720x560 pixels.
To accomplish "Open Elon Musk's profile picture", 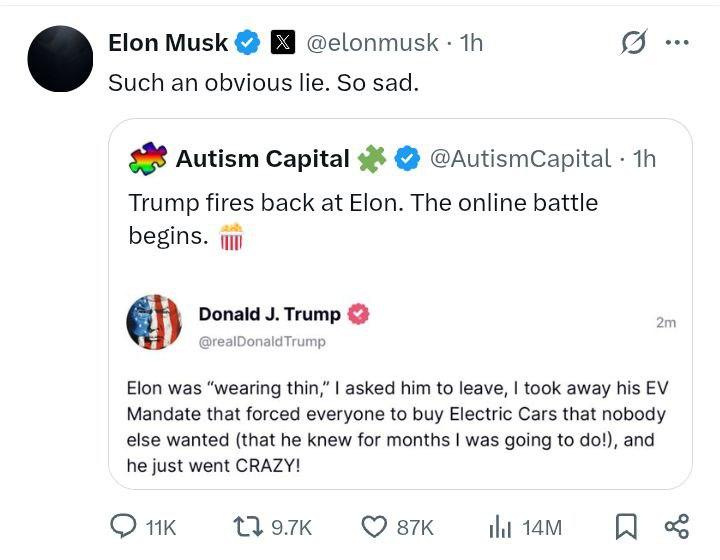I will [x=60, y=59].
